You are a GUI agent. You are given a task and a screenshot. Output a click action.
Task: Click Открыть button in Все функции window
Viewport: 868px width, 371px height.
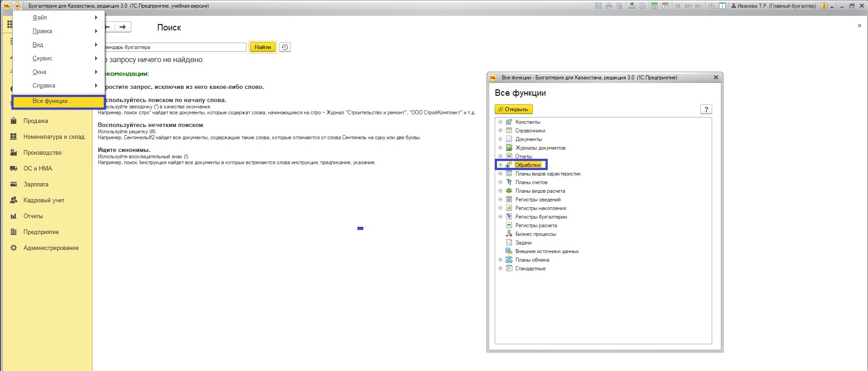coord(514,109)
